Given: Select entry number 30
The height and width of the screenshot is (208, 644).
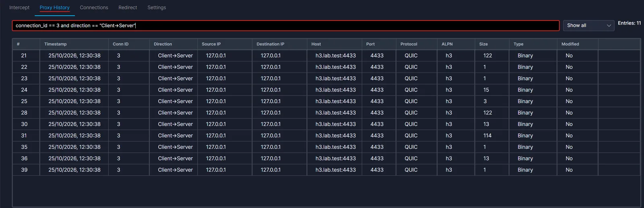Looking at the screenshot, I should tap(326, 124).
